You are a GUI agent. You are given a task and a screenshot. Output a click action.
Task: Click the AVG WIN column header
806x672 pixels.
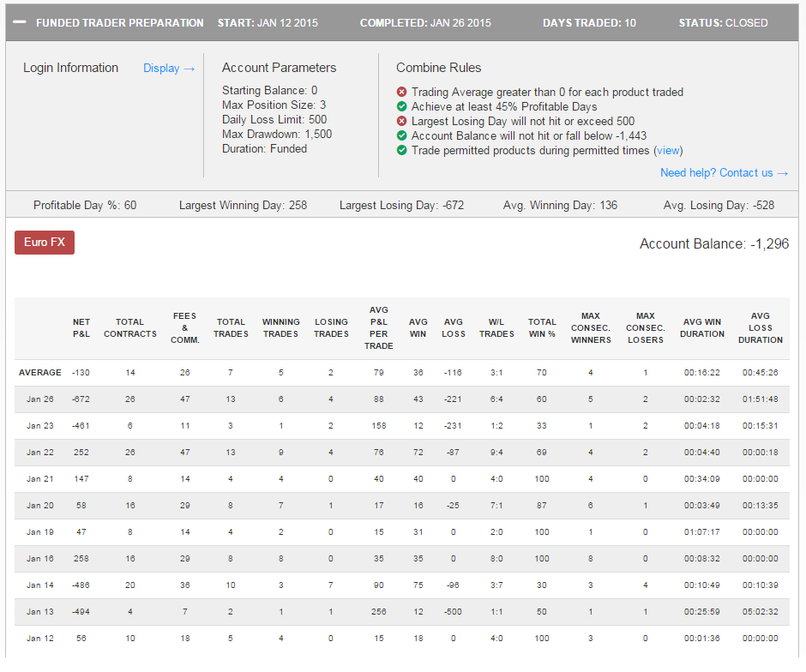tap(418, 327)
